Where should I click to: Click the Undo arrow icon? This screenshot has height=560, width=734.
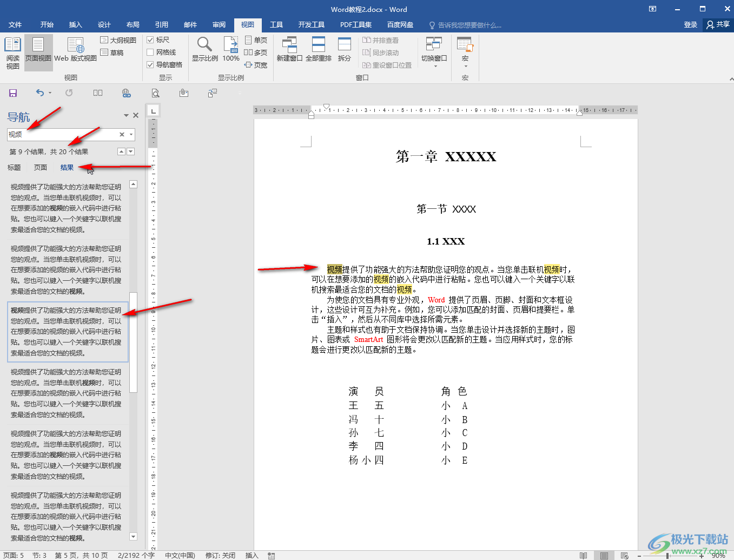tap(39, 93)
